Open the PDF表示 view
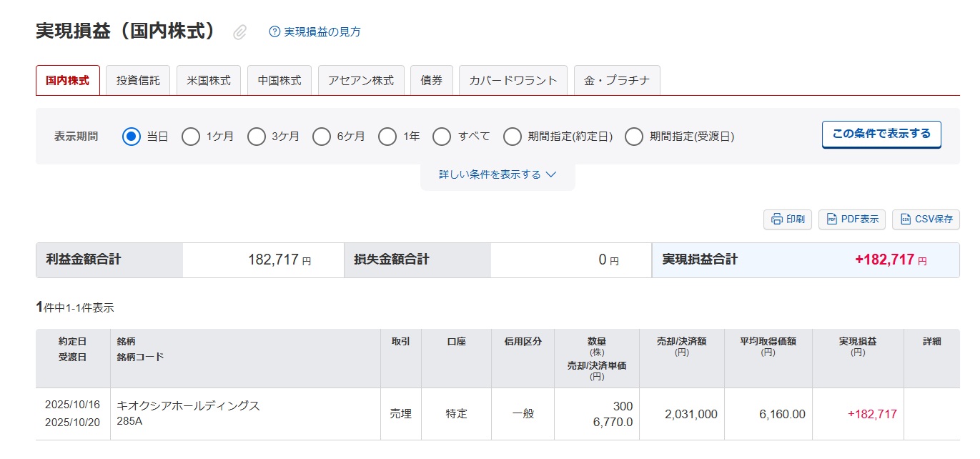Screen dimensions: 980x459 coord(852,219)
